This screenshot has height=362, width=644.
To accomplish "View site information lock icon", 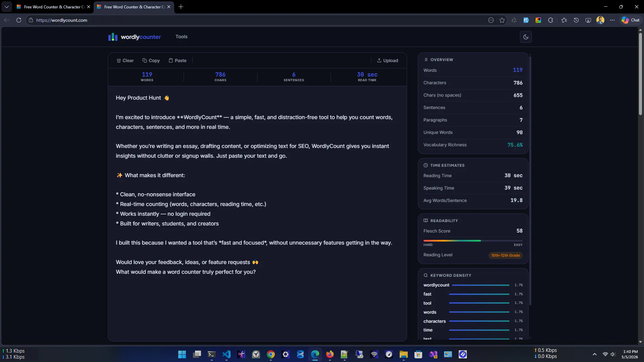I will (x=31, y=20).
